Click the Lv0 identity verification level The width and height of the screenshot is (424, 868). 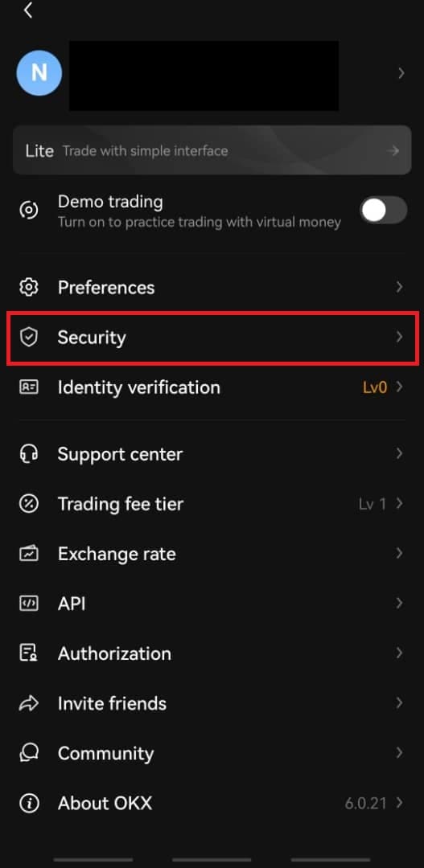pos(375,387)
